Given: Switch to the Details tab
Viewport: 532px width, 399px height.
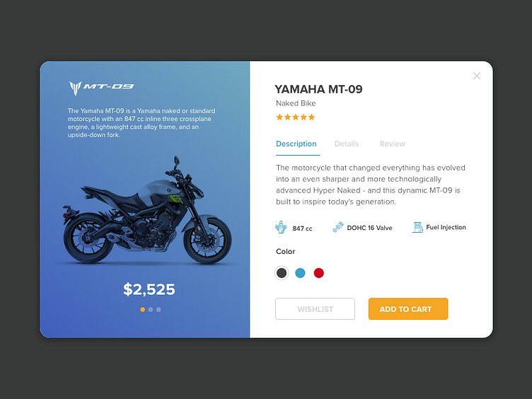Looking at the screenshot, I should (x=347, y=144).
